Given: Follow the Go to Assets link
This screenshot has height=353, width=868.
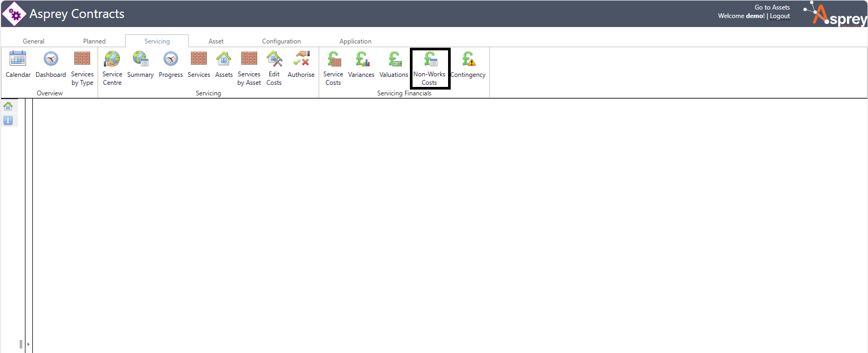Looking at the screenshot, I should 772,7.
